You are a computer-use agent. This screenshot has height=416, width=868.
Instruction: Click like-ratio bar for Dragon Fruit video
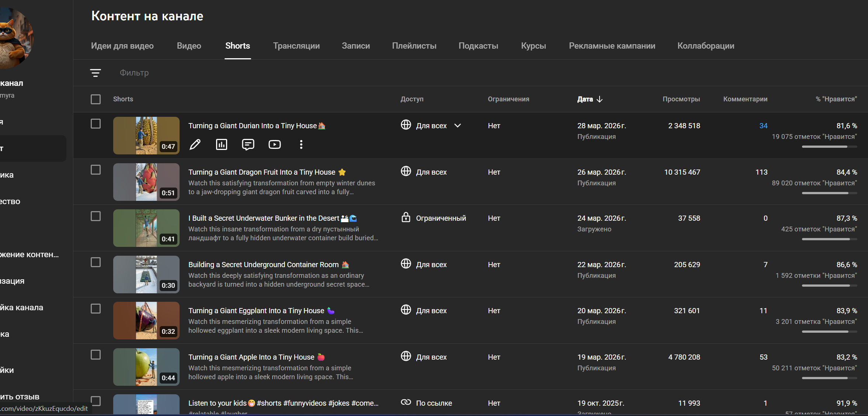click(x=829, y=193)
